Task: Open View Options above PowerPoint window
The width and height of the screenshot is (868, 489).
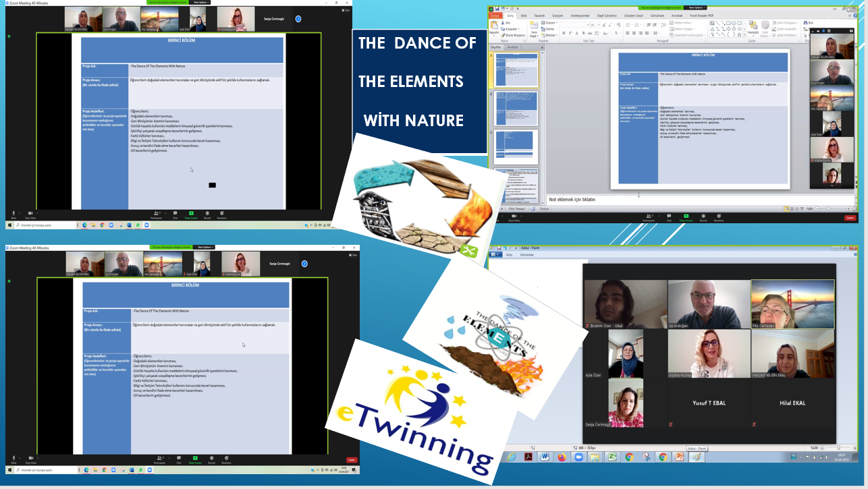Action: 696,7
